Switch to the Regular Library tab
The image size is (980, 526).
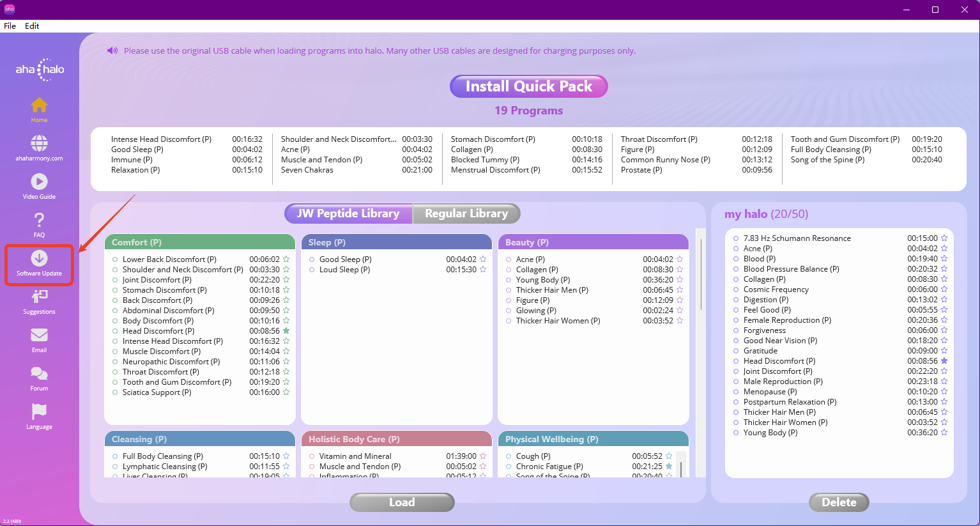pos(466,213)
